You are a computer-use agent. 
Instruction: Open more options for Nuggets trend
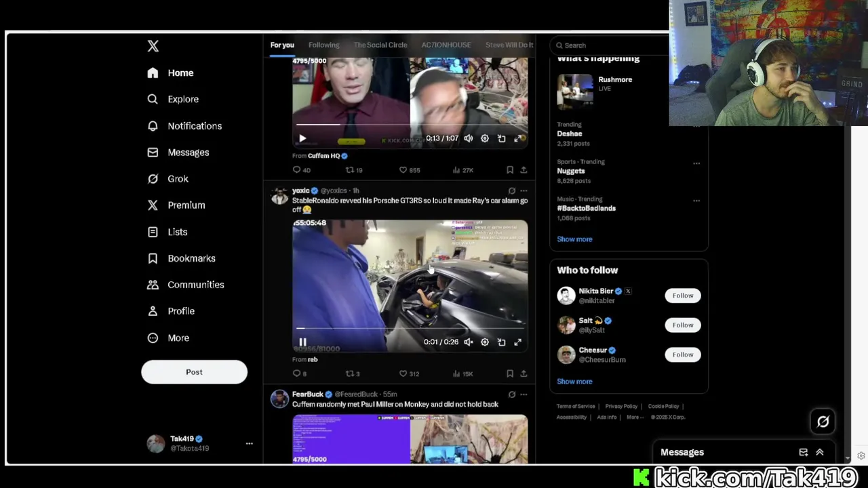(696, 163)
